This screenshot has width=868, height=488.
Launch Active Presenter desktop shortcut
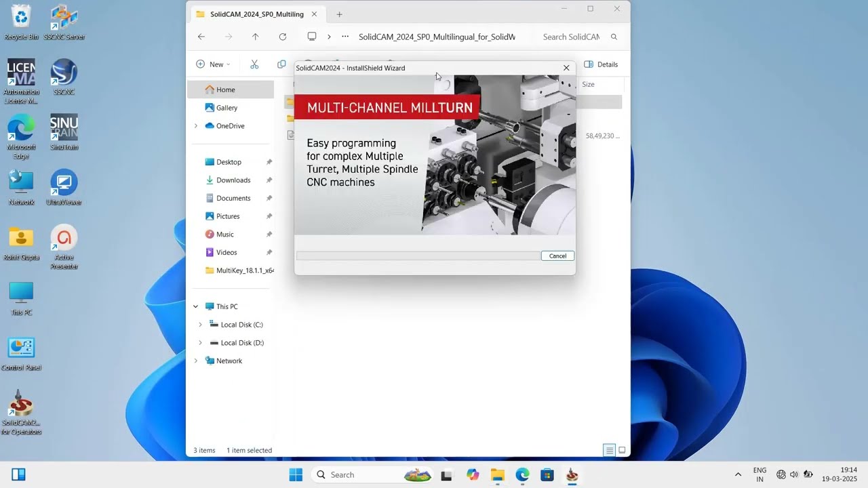[64, 247]
